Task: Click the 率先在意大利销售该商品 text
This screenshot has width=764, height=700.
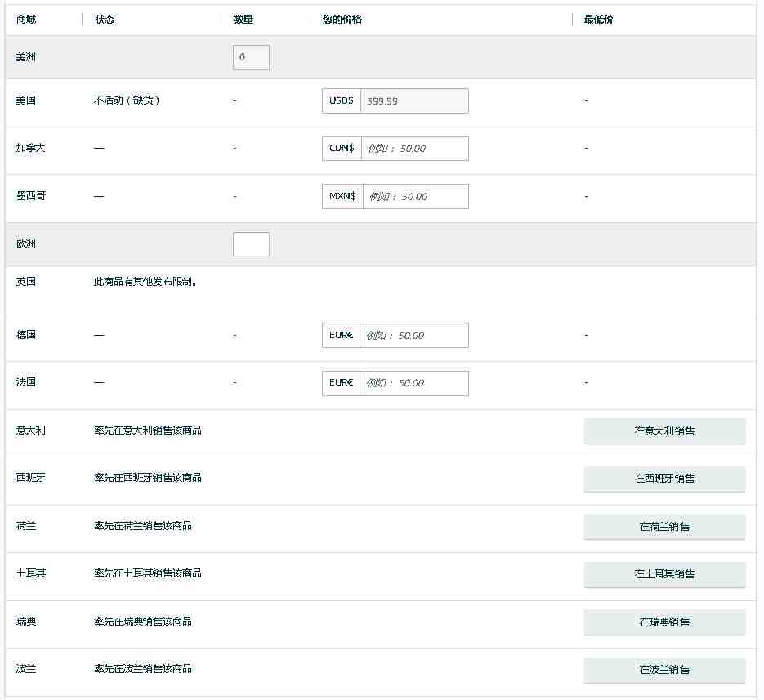Action: click(x=148, y=430)
